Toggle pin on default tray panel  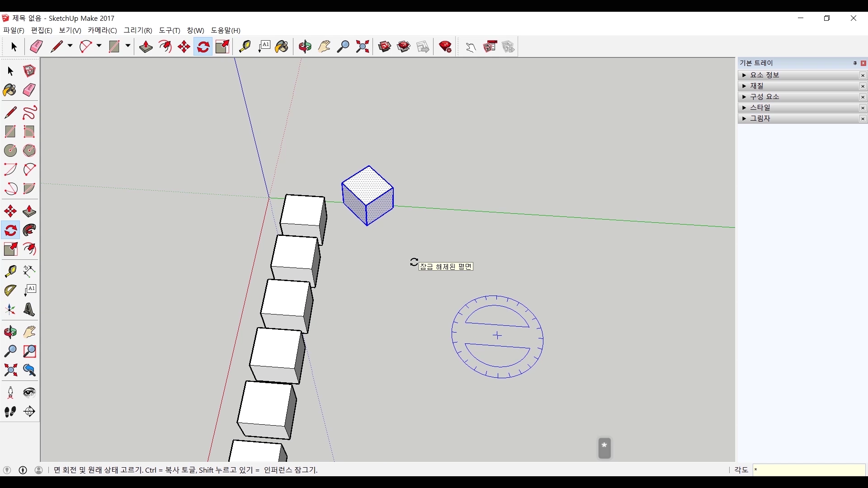point(855,63)
